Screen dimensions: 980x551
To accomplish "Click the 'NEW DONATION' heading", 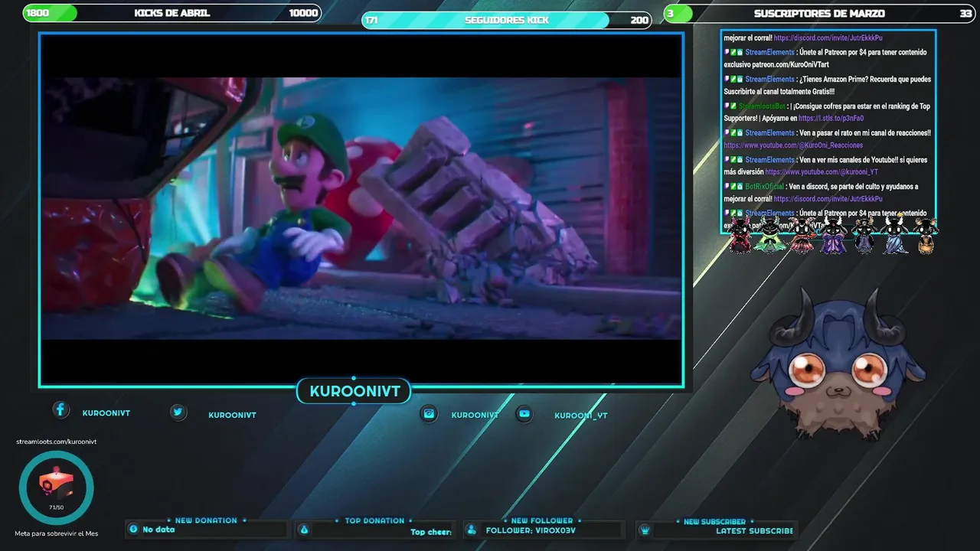I will click(206, 520).
